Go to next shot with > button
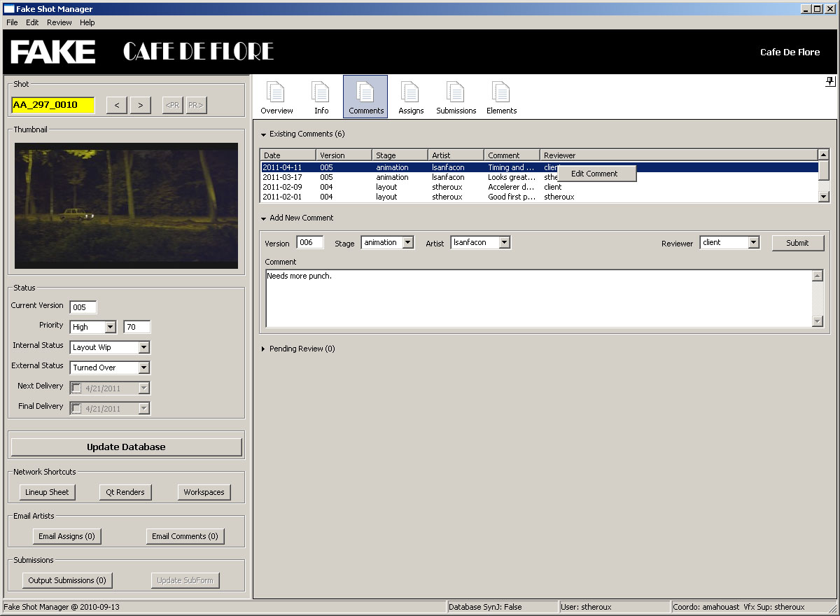The image size is (840, 616). [141, 105]
